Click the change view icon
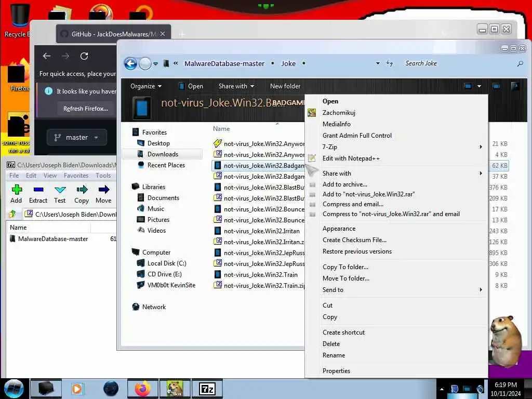Screen dimensions: 532x399 click(468, 86)
